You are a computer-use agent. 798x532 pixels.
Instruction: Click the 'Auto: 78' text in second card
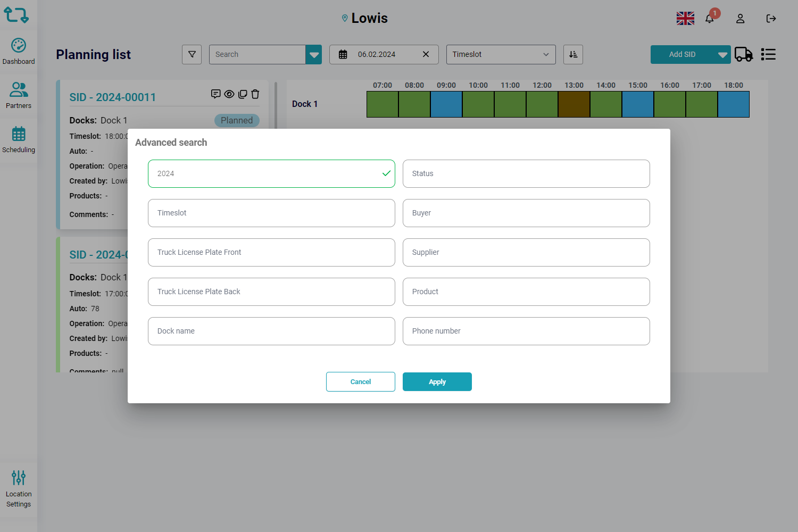(85, 309)
